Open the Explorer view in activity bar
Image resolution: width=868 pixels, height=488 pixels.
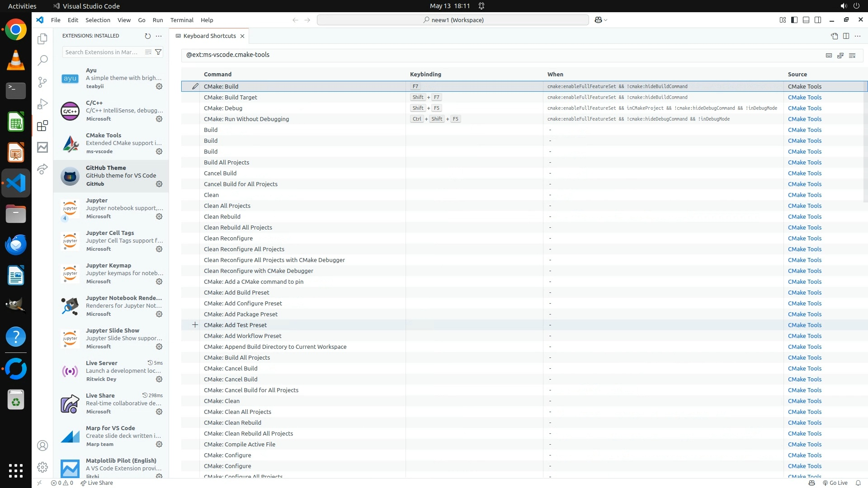pos(42,39)
